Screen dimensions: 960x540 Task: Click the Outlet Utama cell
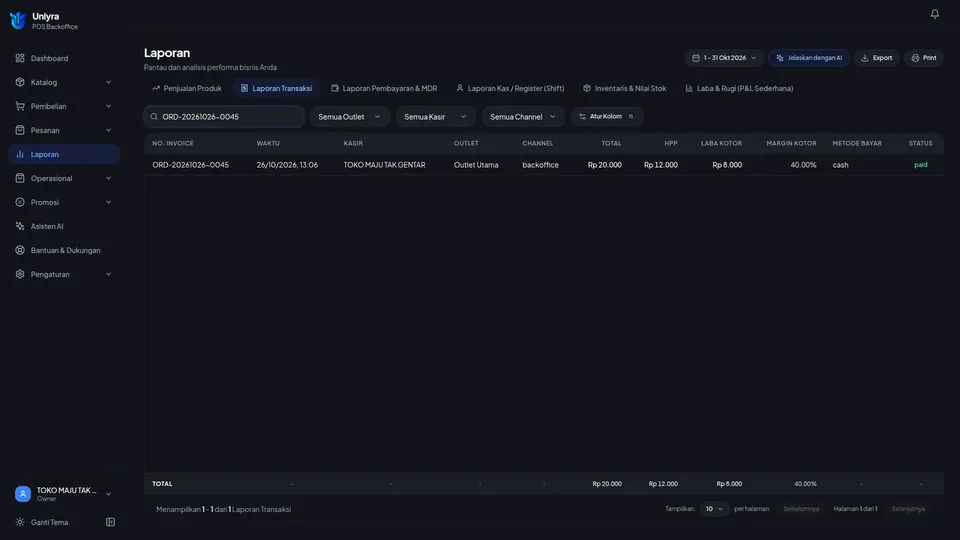pos(476,165)
